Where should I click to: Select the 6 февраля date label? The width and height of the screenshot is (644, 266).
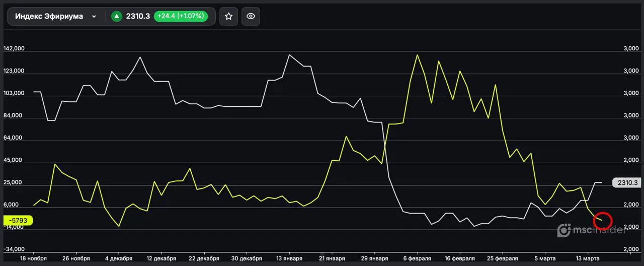417,258
